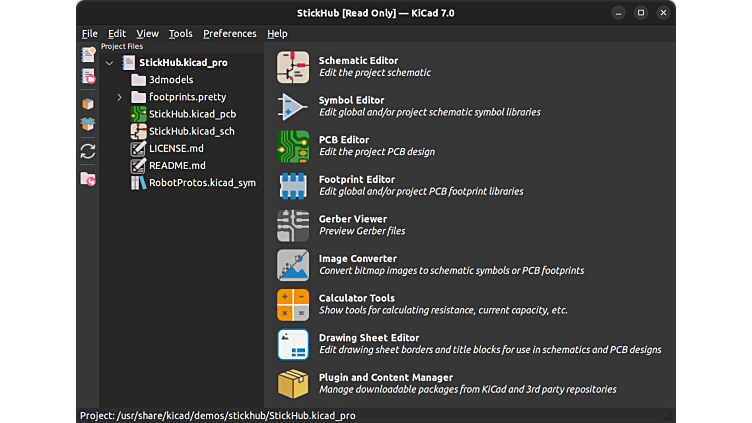The width and height of the screenshot is (752, 423).
Task: Open the Footprint Editor
Action: click(x=293, y=186)
